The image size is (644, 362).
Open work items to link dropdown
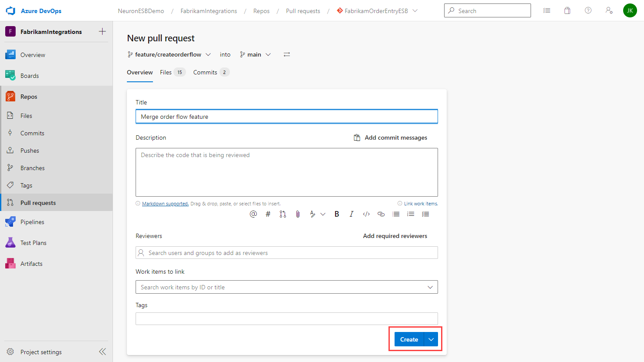click(x=287, y=287)
